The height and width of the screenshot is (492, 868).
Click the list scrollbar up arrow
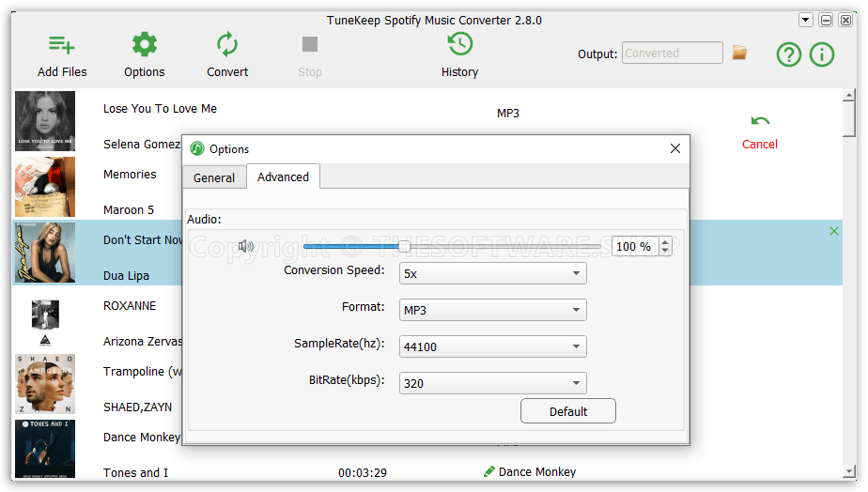coord(848,95)
